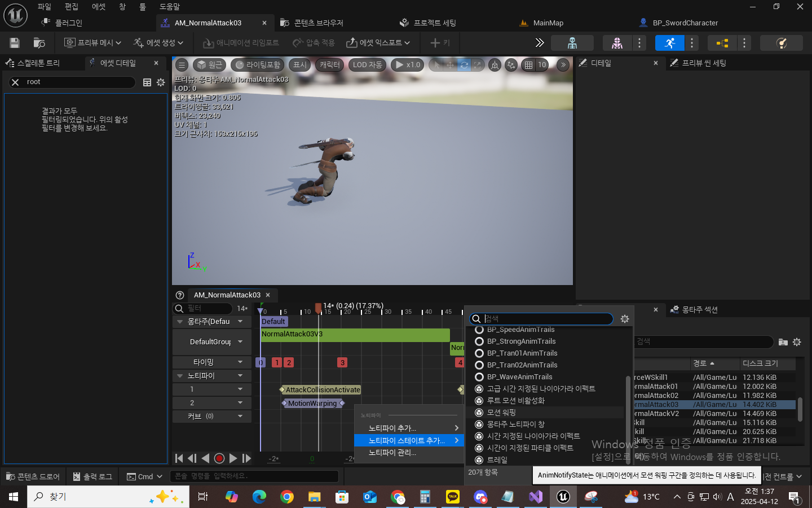Open search settings gear in notify picker
The height and width of the screenshot is (508, 812).
click(625, 319)
